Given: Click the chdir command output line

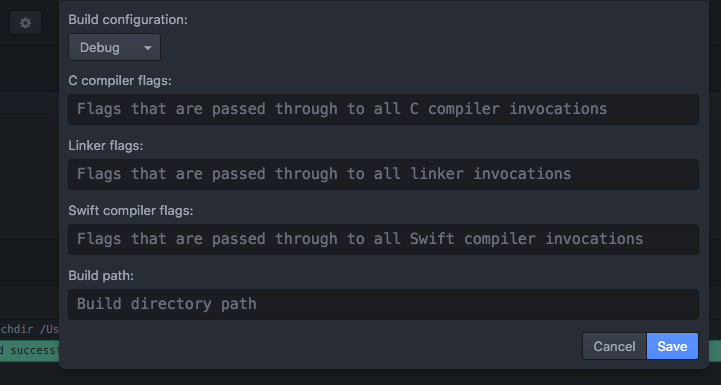Looking at the screenshot, I should click(x=29, y=330).
